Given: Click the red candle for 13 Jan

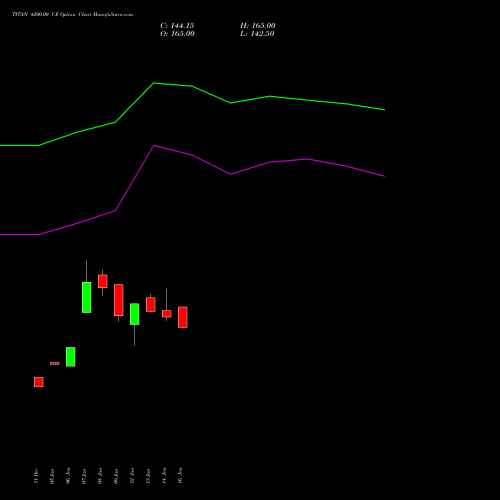Looking at the screenshot, I should pos(151,305).
